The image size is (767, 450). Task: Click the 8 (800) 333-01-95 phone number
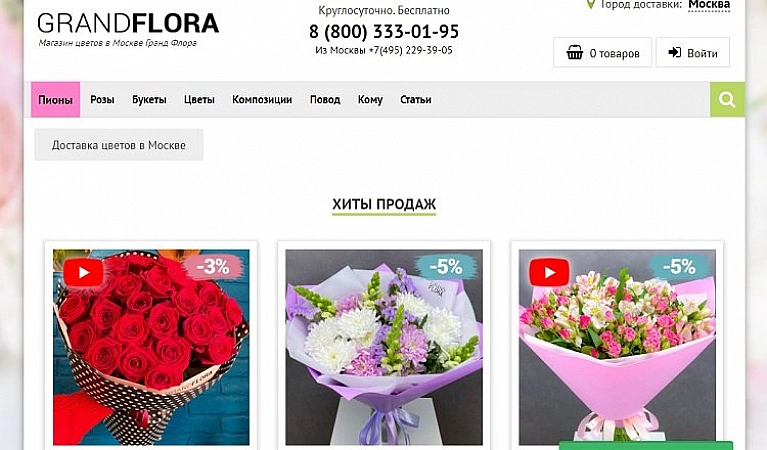pyautogui.click(x=384, y=32)
